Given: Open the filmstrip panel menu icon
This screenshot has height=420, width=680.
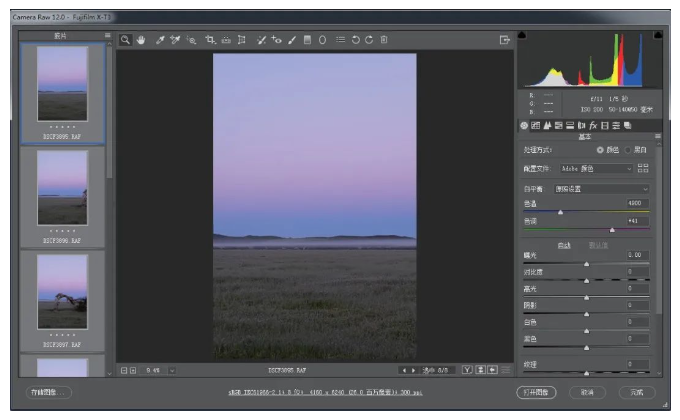Looking at the screenshot, I should 108,35.
